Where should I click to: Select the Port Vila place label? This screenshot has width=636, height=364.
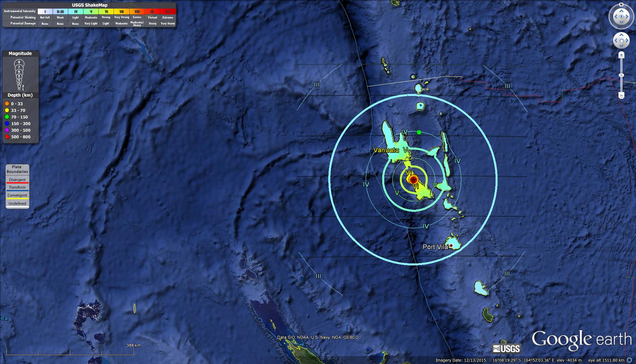point(435,247)
